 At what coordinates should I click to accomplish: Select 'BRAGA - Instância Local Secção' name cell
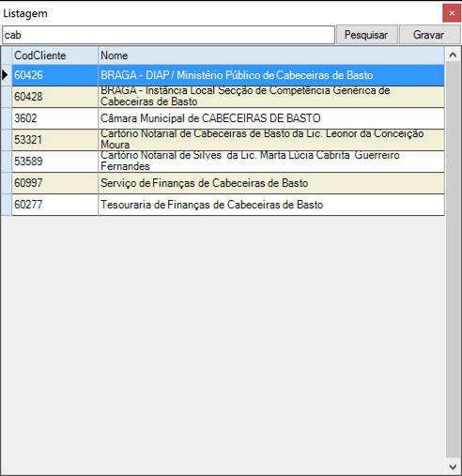pos(271,97)
